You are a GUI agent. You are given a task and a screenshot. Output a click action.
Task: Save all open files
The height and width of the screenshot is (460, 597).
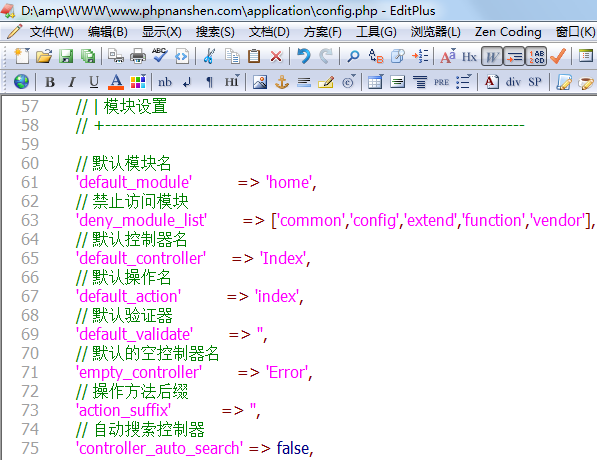[x=88, y=56]
